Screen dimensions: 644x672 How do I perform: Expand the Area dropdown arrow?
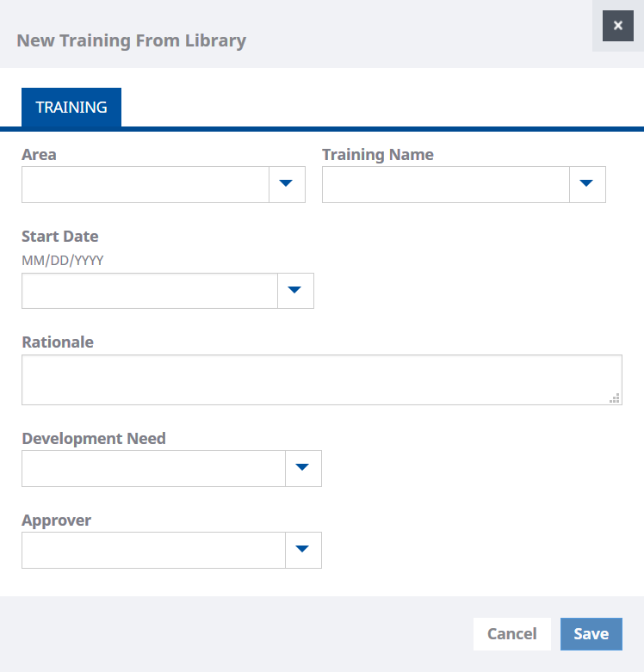pyautogui.click(x=287, y=184)
